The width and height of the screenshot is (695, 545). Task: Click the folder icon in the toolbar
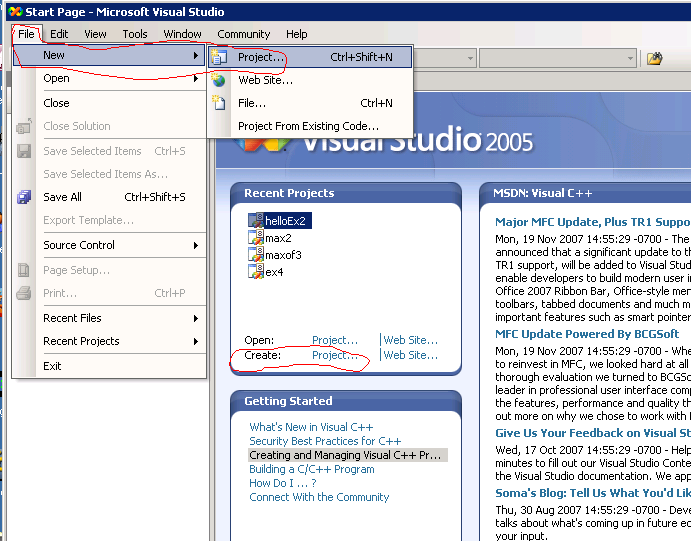(654, 58)
